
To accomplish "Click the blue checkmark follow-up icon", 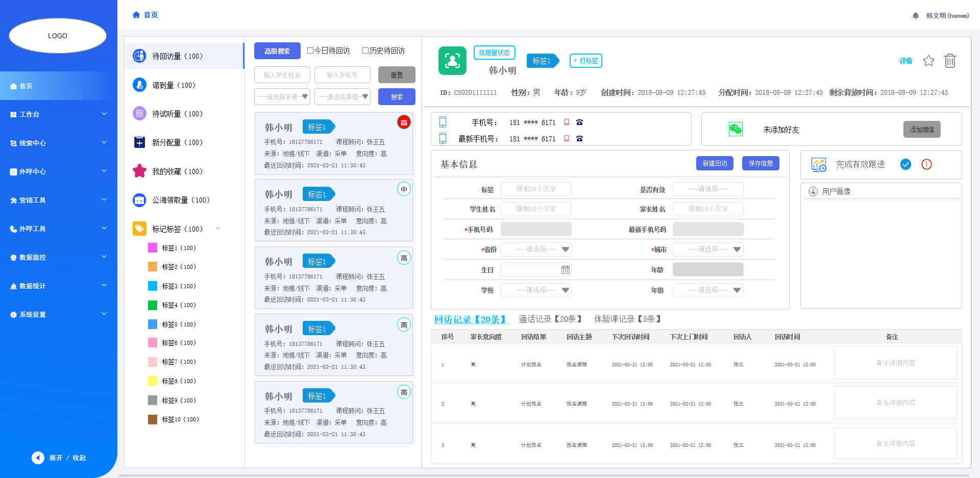I will 905,164.
